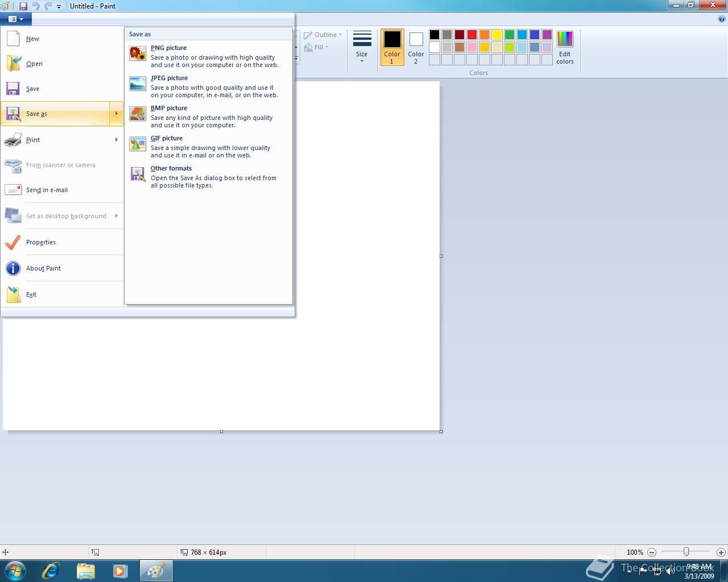Open Other formats Save As dialog
728x582 pixels.
209,177
